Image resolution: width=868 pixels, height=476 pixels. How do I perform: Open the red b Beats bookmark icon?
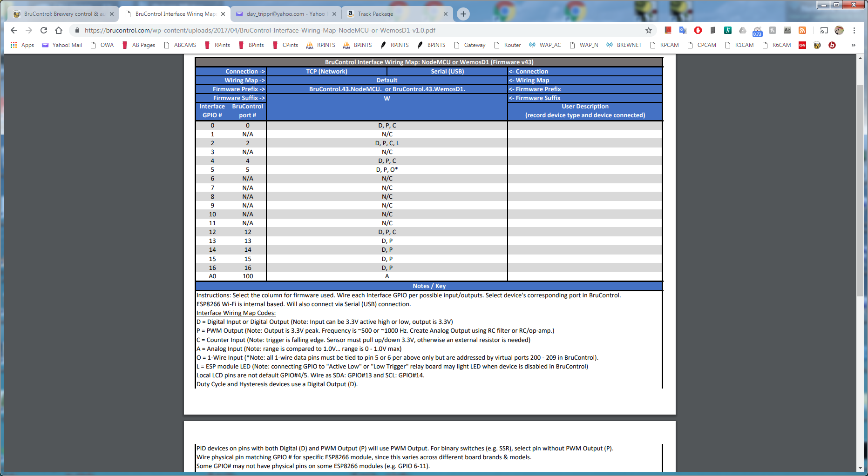pyautogui.click(x=832, y=45)
